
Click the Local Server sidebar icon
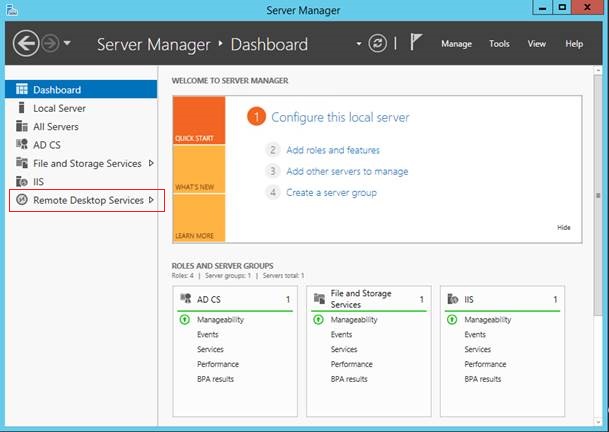point(22,108)
